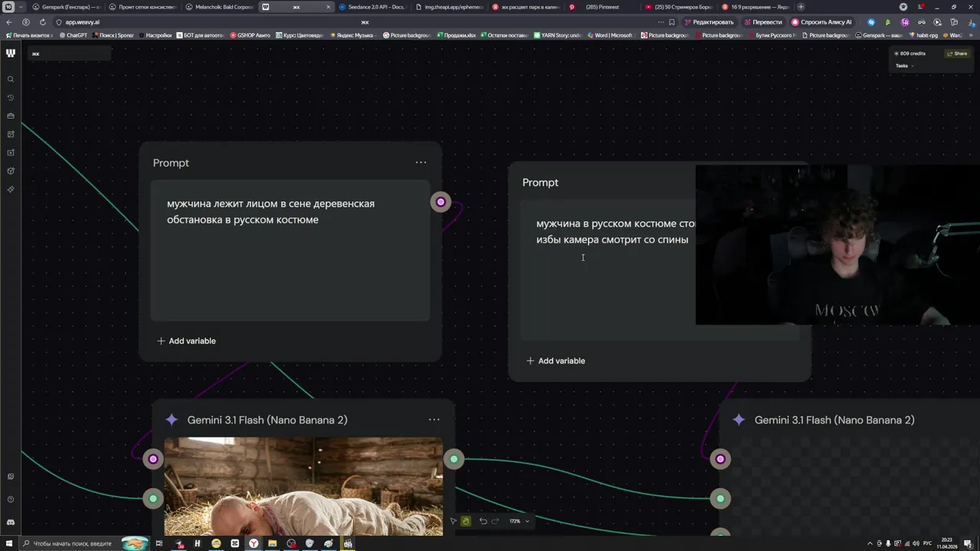Undo last action in canvas toolbar

483,521
